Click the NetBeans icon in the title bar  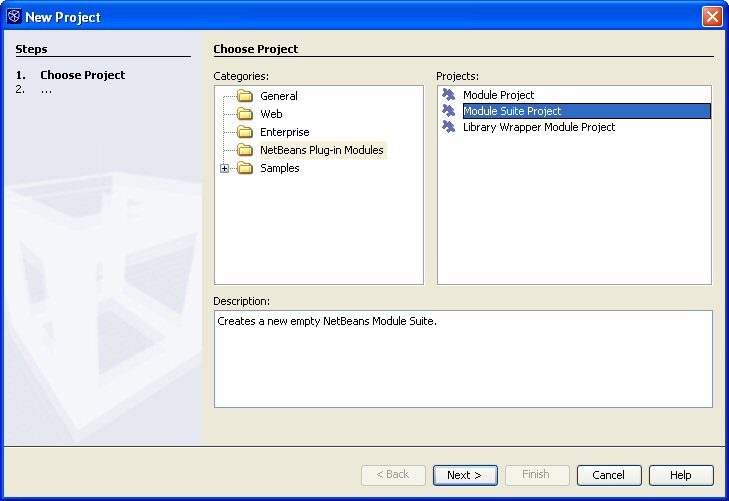[x=14, y=16]
